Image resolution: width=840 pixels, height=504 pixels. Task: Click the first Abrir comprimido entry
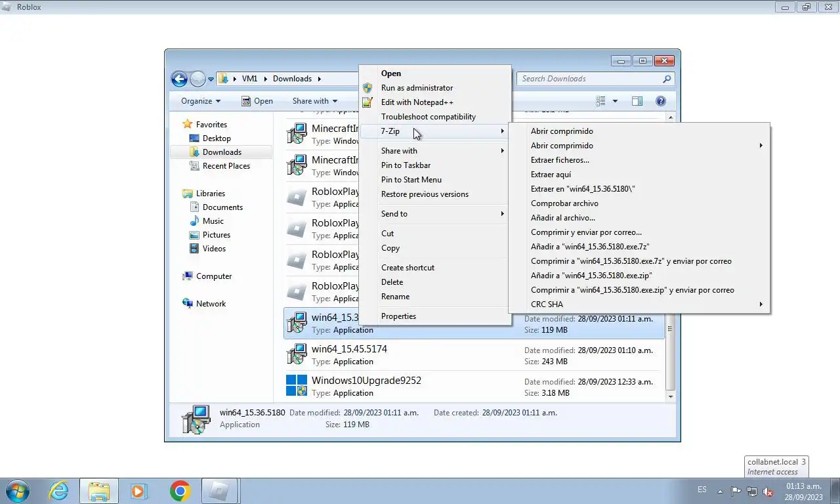pyautogui.click(x=639, y=131)
